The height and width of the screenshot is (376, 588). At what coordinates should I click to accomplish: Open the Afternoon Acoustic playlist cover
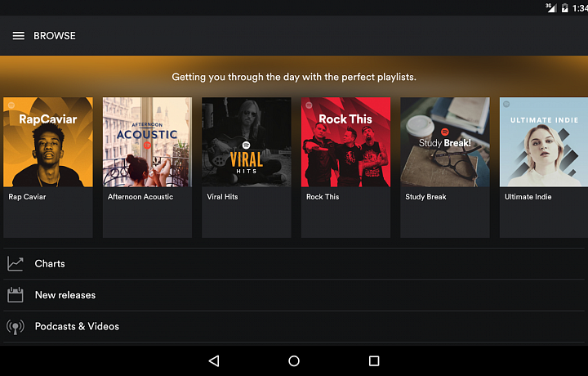tap(147, 142)
